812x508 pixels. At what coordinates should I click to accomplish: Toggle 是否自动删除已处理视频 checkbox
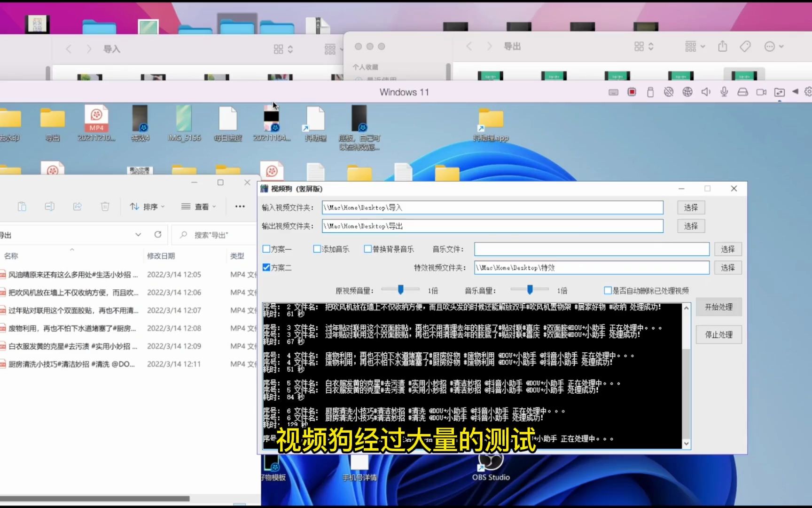coord(608,291)
